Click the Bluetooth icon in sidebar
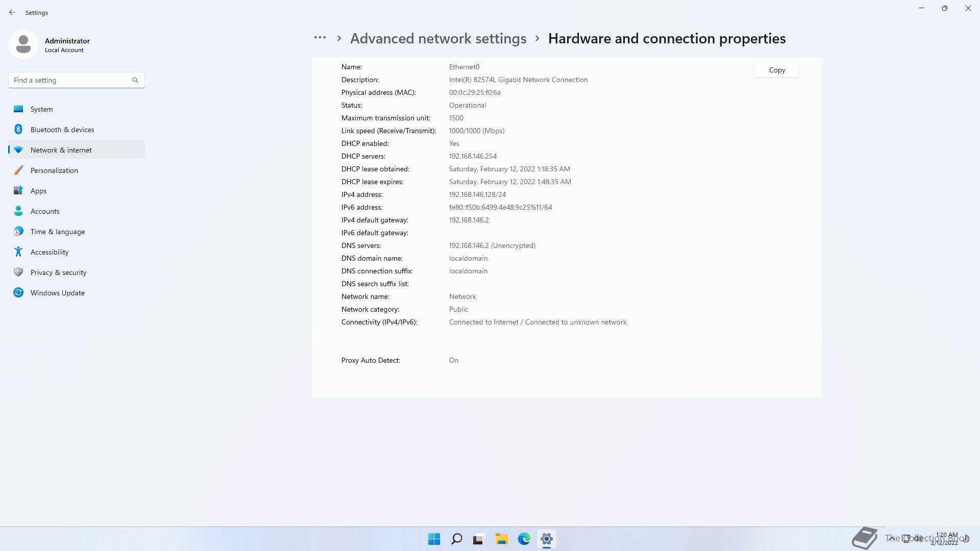980x551 pixels. tap(18, 130)
